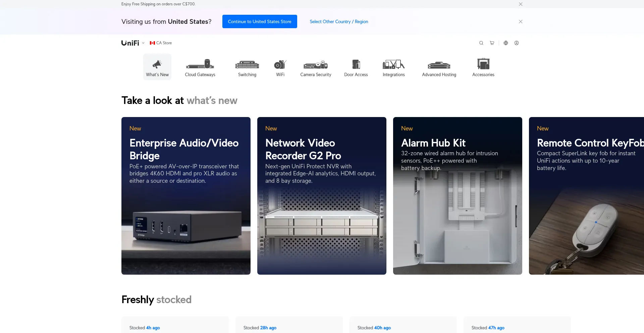Open the What's New category
Screen dimensions: 644x333
click(x=157, y=67)
